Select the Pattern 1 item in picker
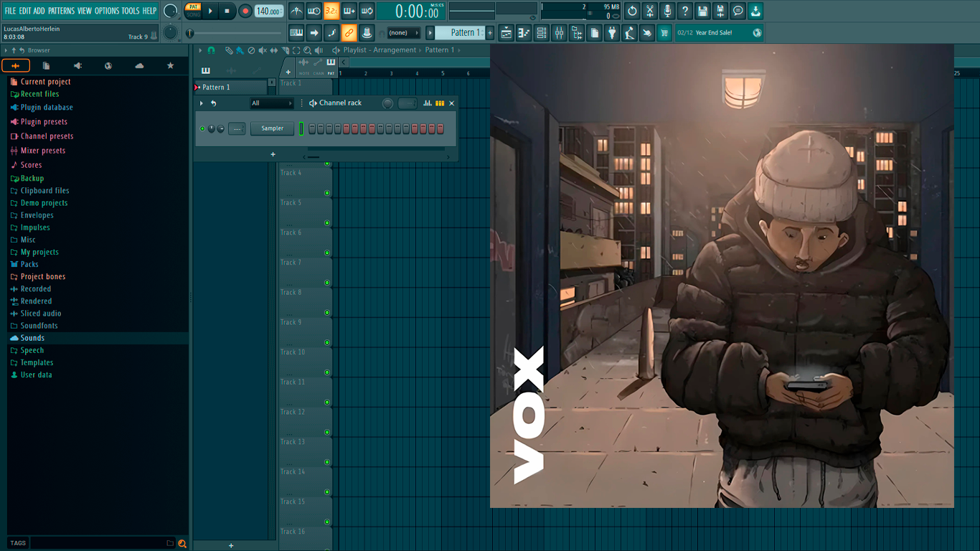 [x=231, y=87]
